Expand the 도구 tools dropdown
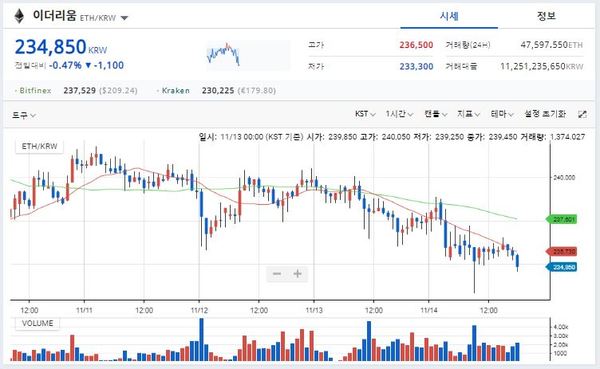 coord(24,115)
